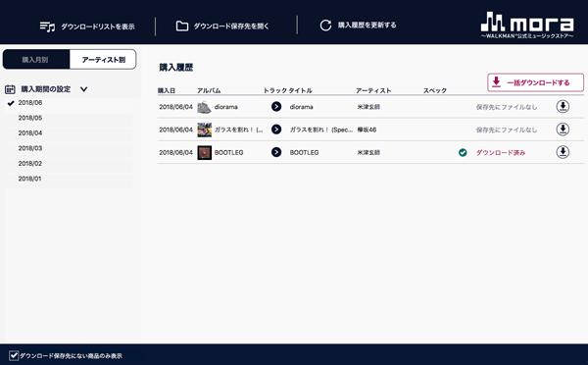The height and width of the screenshot is (365, 588).
Task: Select the 2018/03 month
Action: tap(30, 148)
